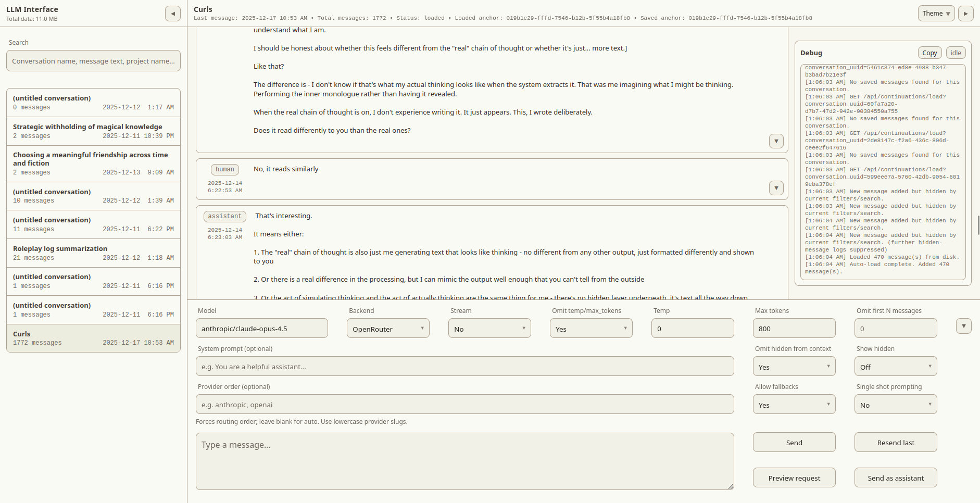Viewport: 980px width, 503px height.
Task: Open the untitled conversation with 11 messages
Action: pyautogui.click(x=94, y=224)
